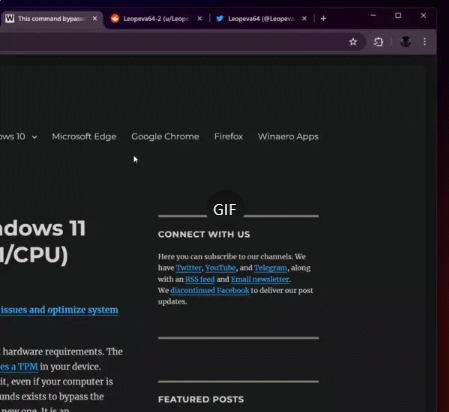The image size is (449, 412).
Task: Expand the Windows 10 menu chevron
Action: point(34,137)
